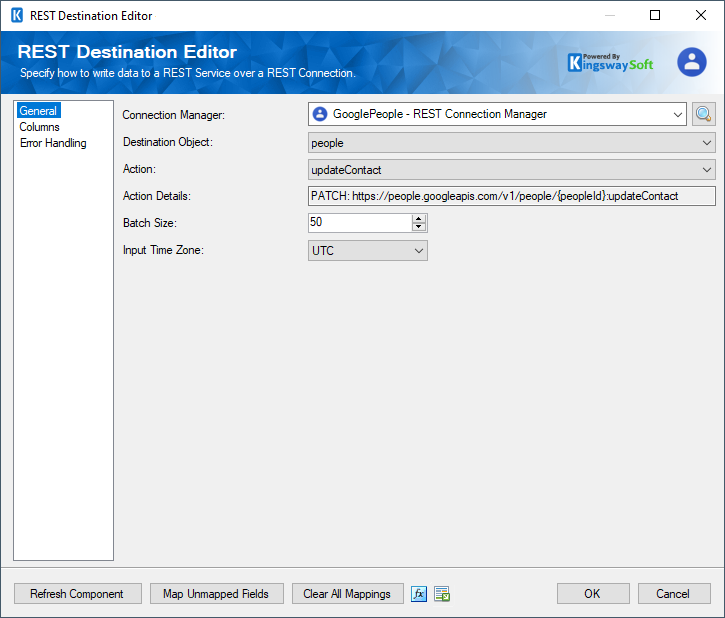Open the fx expression editor icon

pos(419,594)
